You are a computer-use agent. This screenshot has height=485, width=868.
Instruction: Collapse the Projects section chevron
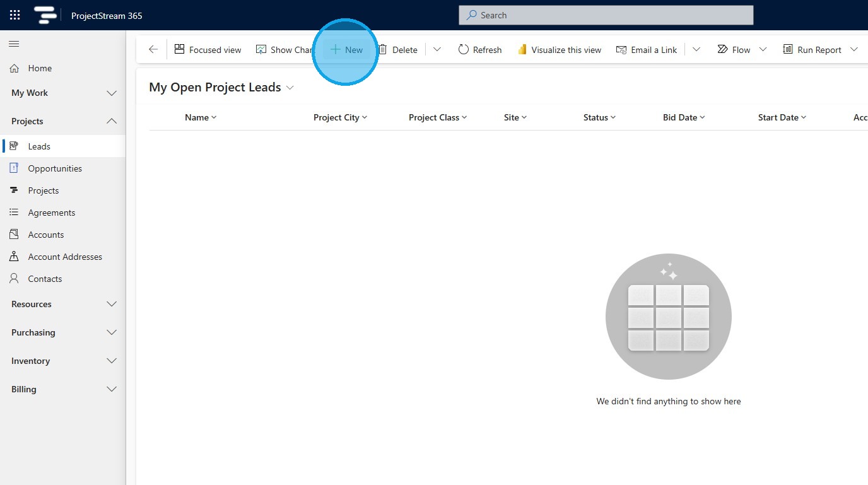pos(112,121)
